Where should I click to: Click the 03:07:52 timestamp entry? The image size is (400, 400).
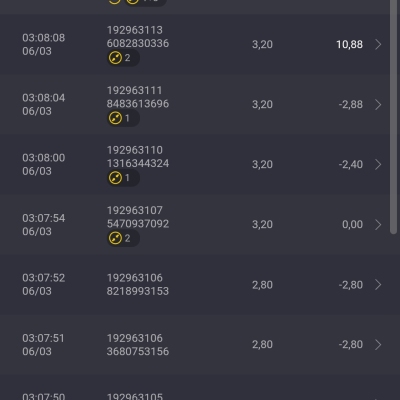[44, 284]
